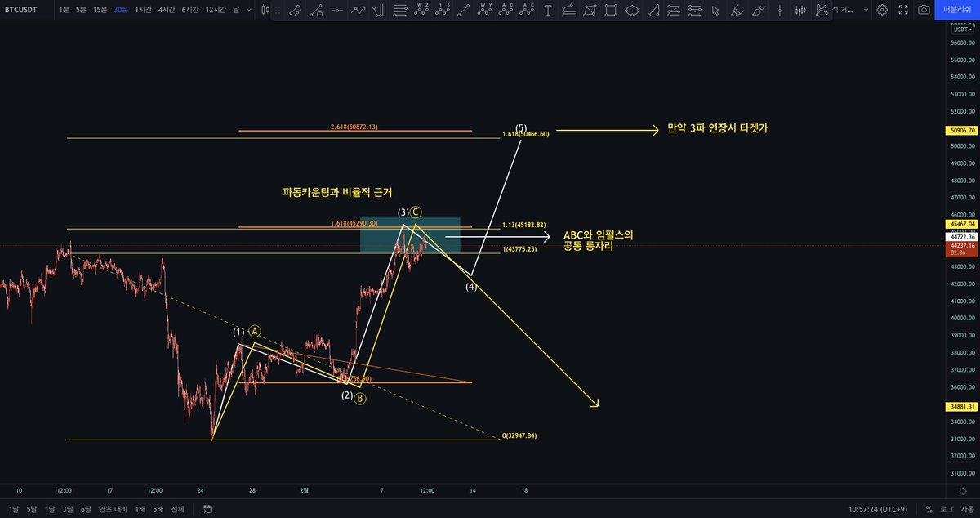Select the active 30분 timeframe
The height and width of the screenshot is (518, 980).
click(121, 10)
